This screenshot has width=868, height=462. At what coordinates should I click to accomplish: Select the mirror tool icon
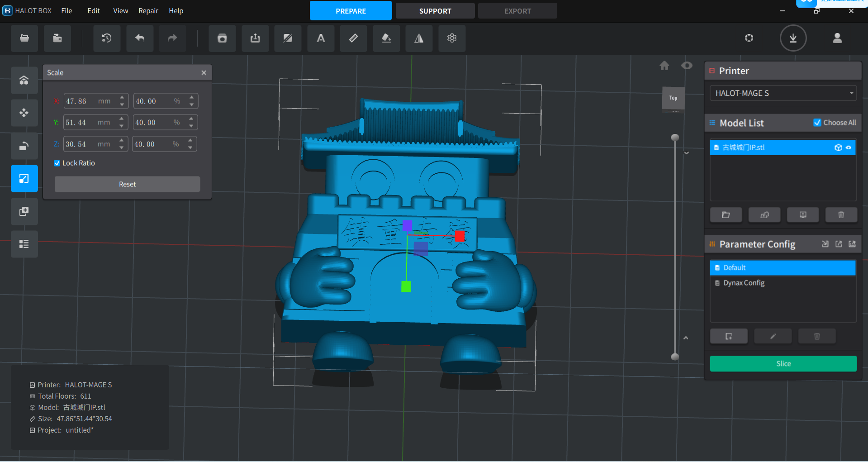coord(419,38)
